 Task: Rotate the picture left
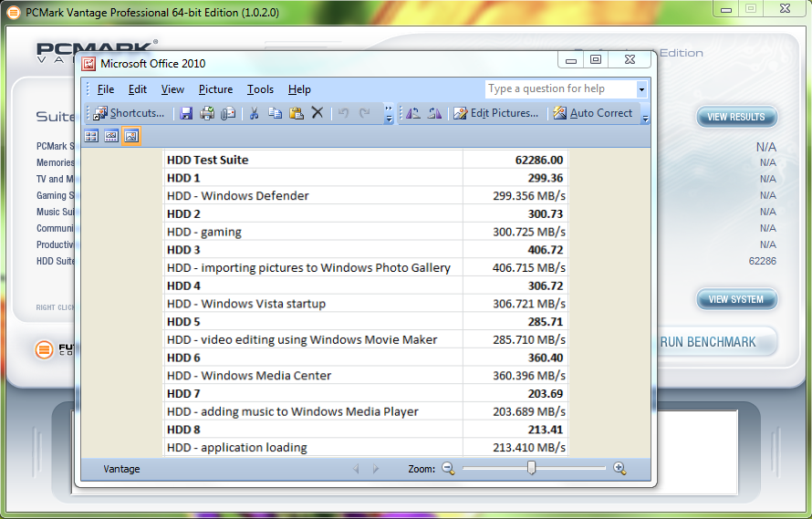pyautogui.click(x=413, y=113)
